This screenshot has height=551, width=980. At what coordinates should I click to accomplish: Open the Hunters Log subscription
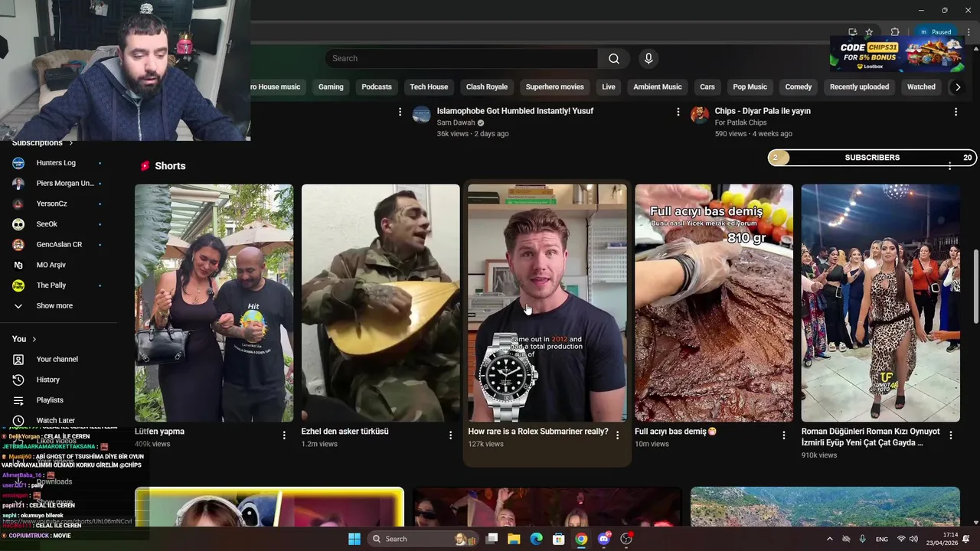coord(57,163)
